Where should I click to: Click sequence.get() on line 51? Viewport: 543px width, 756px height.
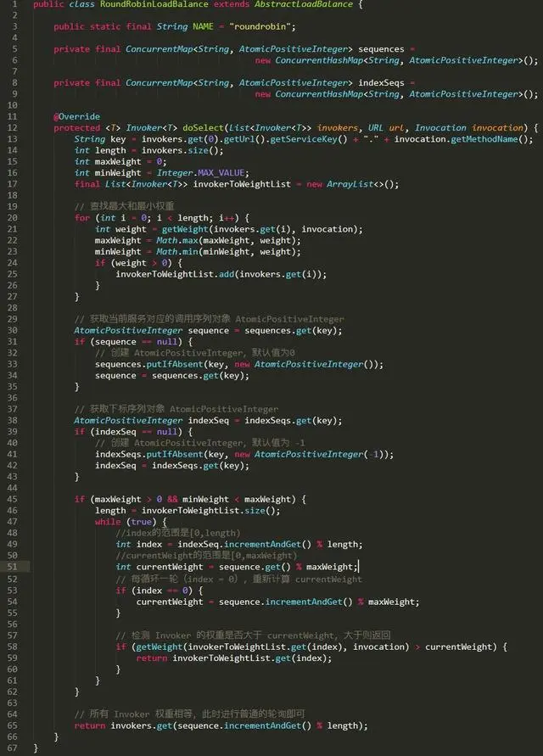tap(255, 567)
